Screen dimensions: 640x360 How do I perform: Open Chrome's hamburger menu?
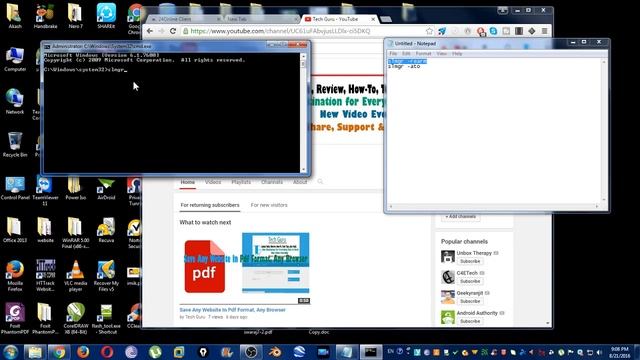[x=544, y=31]
